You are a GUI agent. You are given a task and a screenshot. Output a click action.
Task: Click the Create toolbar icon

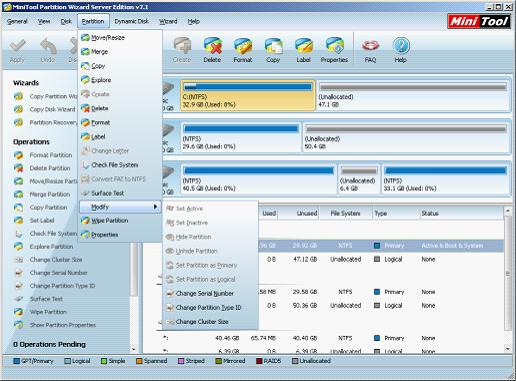pyautogui.click(x=182, y=50)
